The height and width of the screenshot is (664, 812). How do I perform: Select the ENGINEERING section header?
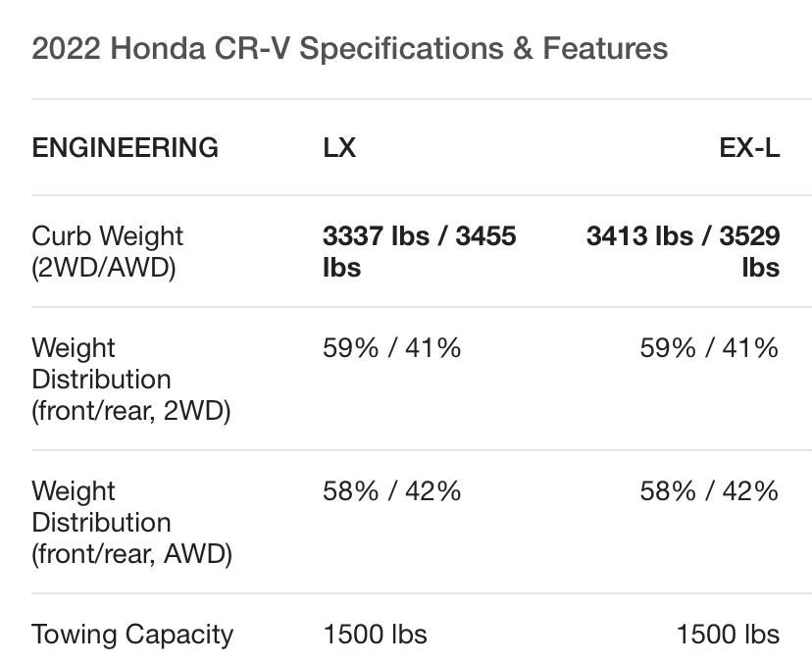pyautogui.click(x=126, y=148)
